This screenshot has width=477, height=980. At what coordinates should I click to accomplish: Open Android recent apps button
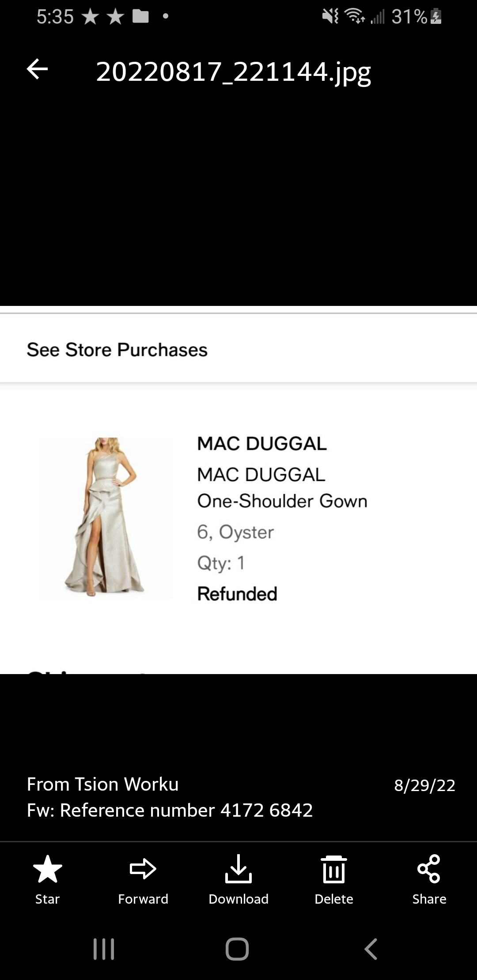tap(104, 949)
